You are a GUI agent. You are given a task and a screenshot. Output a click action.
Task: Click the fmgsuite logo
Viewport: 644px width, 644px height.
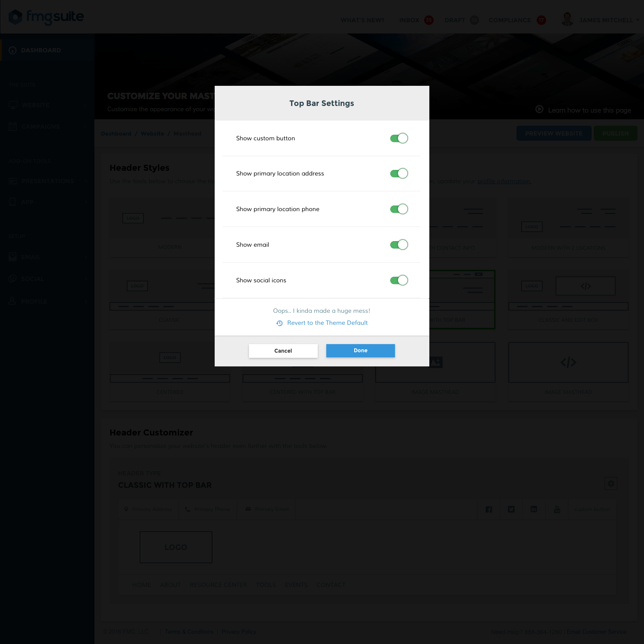pos(46,17)
